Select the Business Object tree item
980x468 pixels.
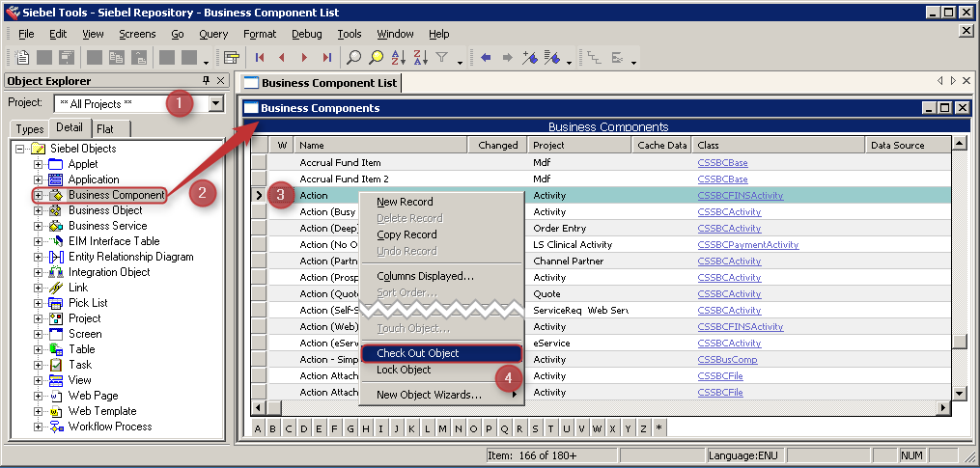(105, 210)
